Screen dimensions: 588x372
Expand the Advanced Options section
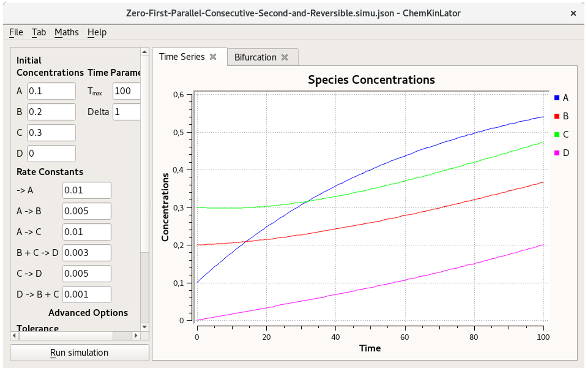tap(88, 312)
